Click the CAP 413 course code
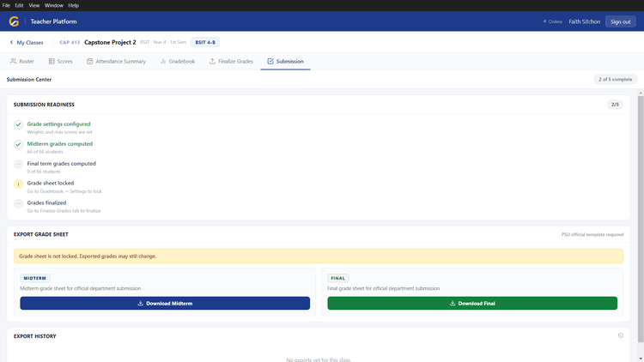The height and width of the screenshot is (362, 644). 70,42
